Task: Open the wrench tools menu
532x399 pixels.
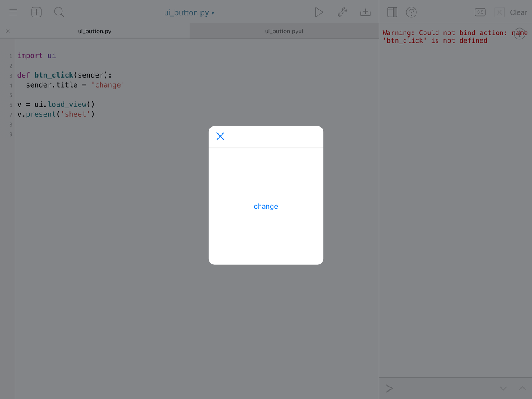Action: coord(342,12)
